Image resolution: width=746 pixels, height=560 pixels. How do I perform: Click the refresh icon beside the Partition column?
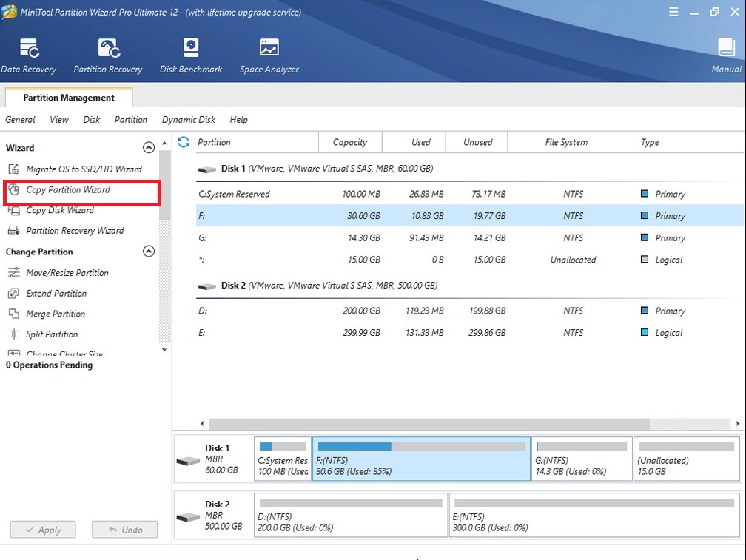[x=184, y=141]
